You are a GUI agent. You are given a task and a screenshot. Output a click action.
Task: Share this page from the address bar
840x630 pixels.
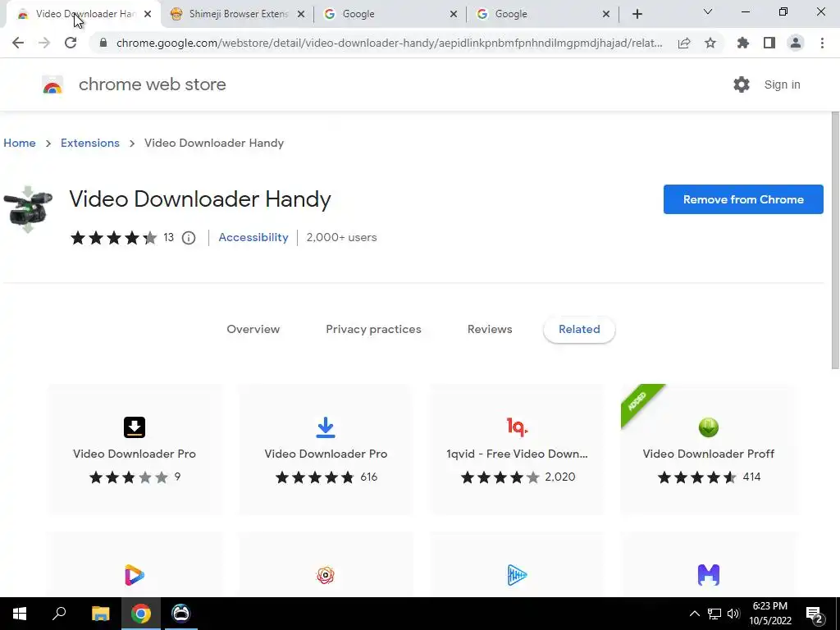click(684, 43)
